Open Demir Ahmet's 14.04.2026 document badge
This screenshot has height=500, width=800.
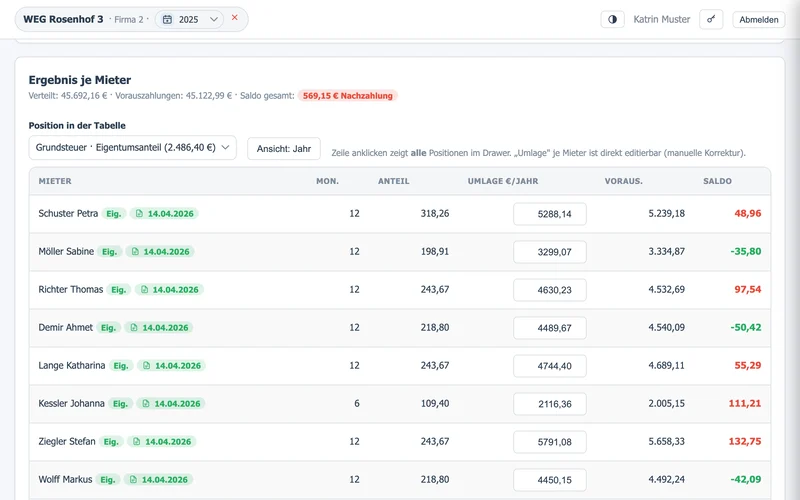coord(159,328)
